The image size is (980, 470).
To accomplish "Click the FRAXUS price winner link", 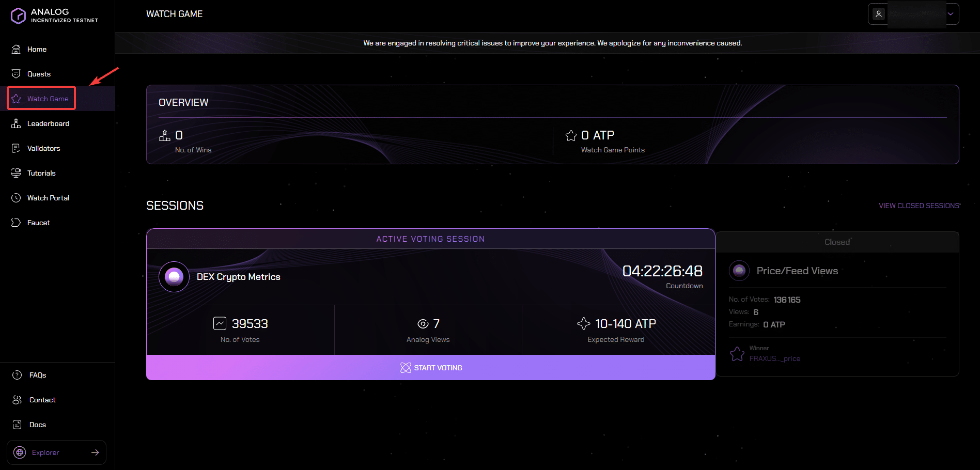I will click(774, 358).
